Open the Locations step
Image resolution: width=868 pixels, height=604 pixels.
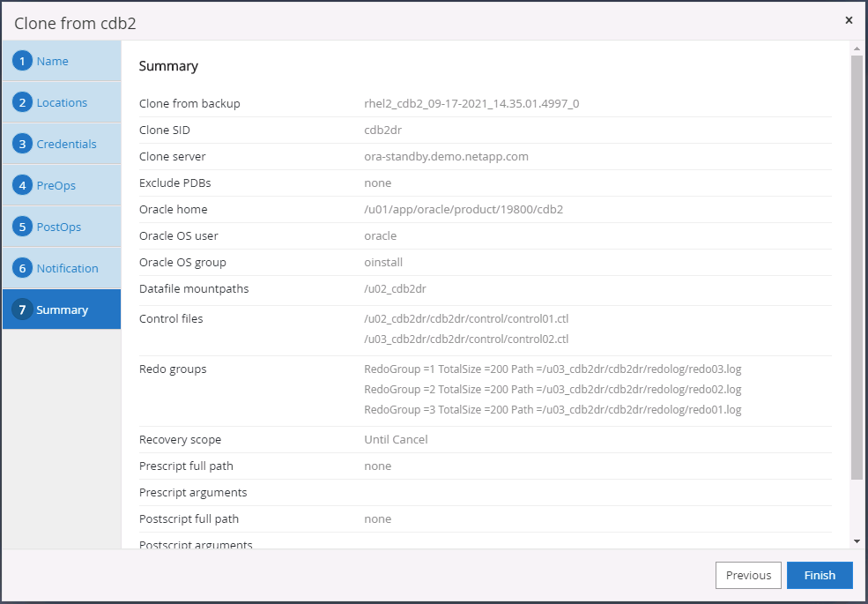click(x=62, y=103)
